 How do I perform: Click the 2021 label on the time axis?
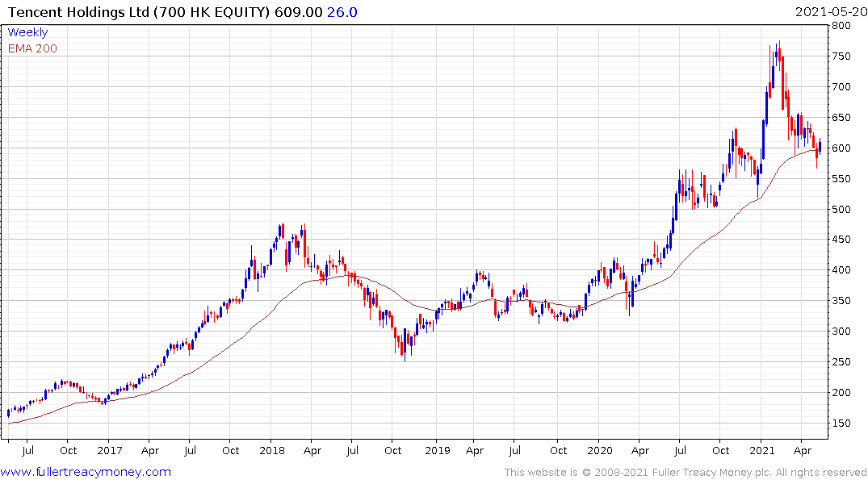[762, 450]
